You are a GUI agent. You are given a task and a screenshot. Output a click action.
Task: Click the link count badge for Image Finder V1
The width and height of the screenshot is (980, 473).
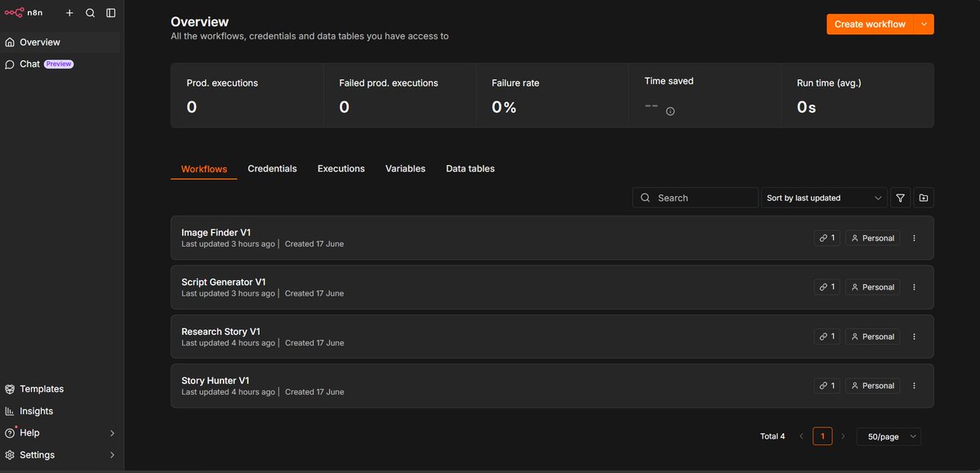826,238
